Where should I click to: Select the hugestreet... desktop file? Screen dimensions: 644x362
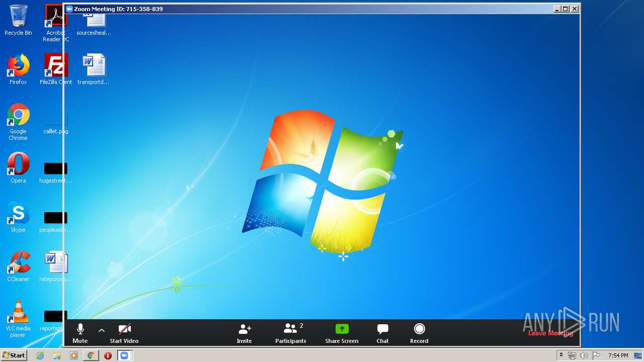click(55, 172)
